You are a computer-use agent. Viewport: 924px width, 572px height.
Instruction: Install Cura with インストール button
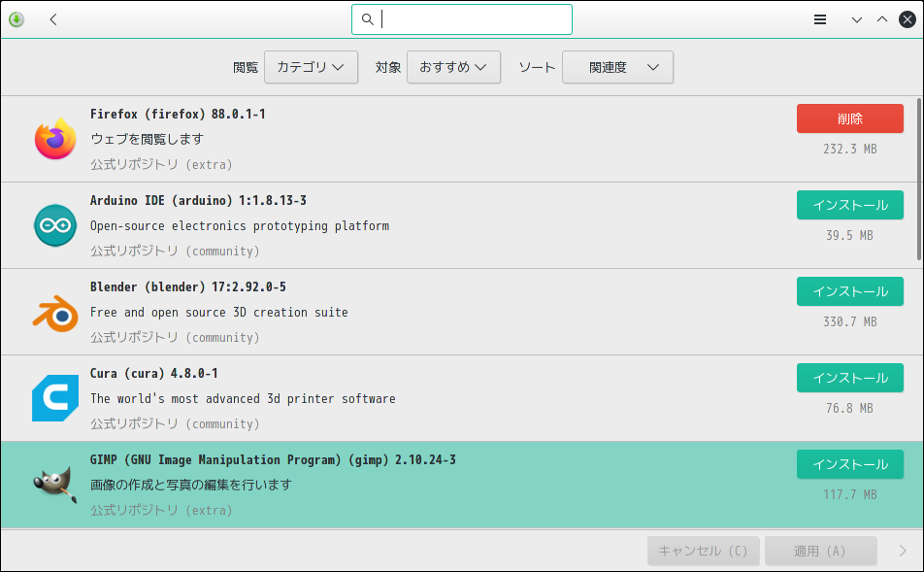pos(850,378)
